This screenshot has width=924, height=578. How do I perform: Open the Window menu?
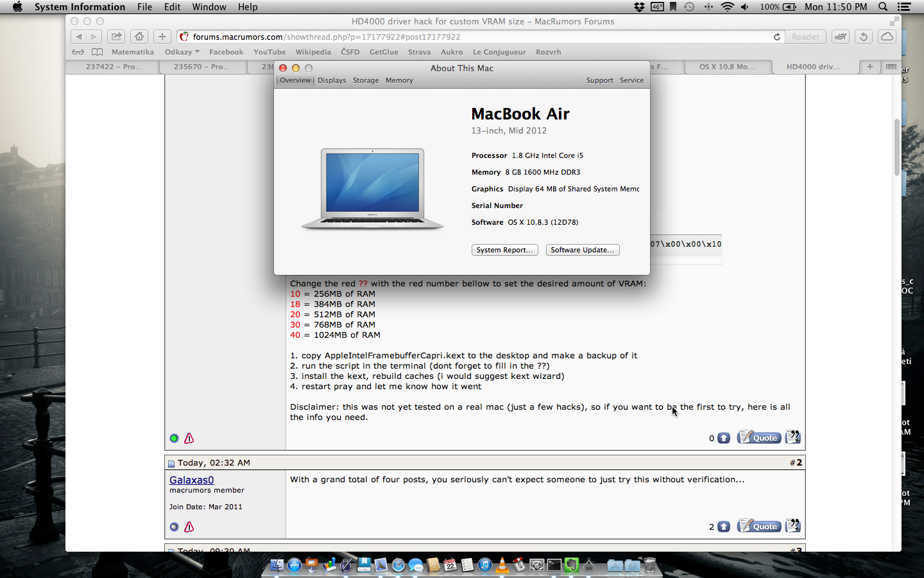coord(209,7)
